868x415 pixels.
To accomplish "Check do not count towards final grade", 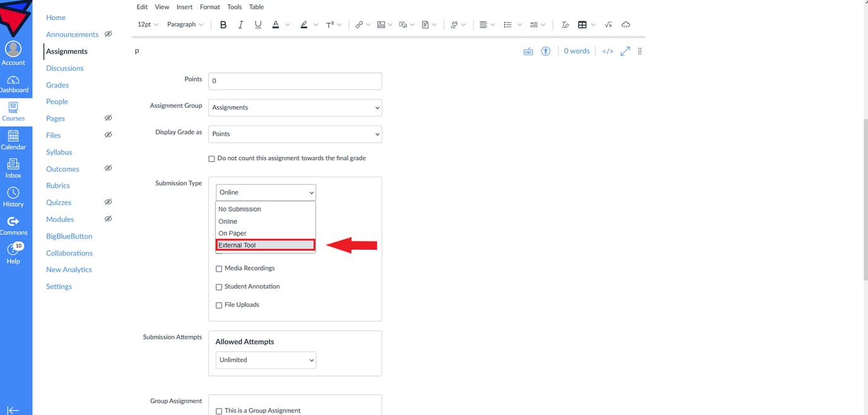I will click(x=211, y=158).
